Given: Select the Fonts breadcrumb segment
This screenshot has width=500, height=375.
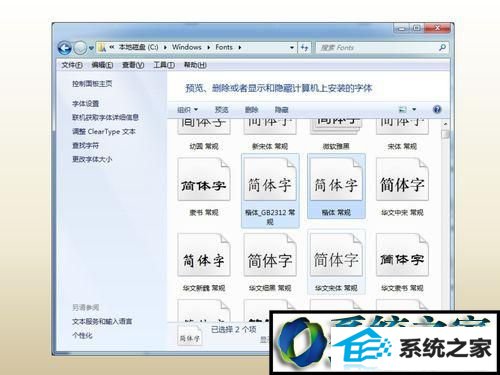Looking at the screenshot, I should [224, 47].
